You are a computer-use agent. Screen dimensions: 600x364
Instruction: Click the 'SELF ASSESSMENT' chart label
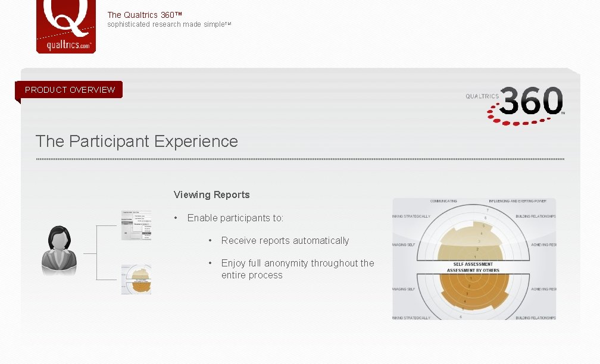pos(473,264)
